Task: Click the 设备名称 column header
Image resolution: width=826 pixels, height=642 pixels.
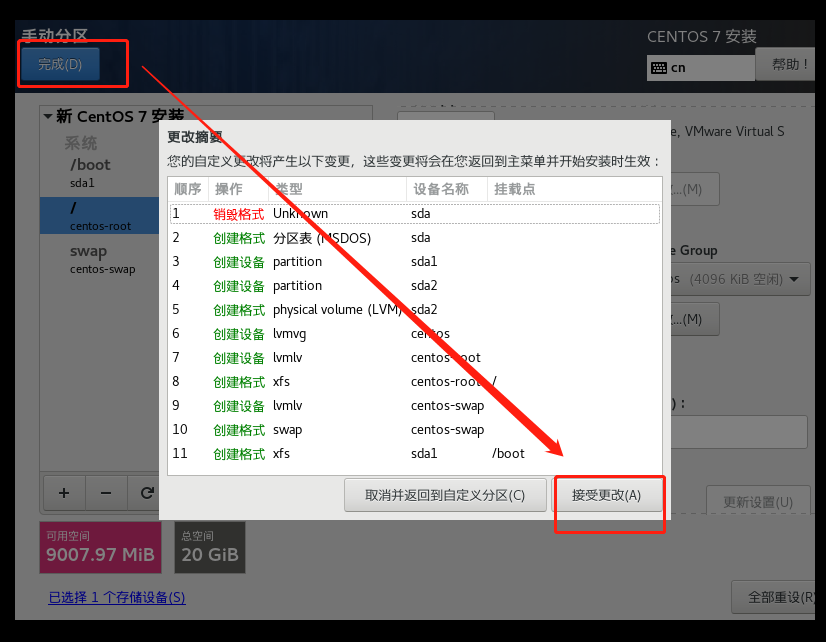Action: (447, 189)
